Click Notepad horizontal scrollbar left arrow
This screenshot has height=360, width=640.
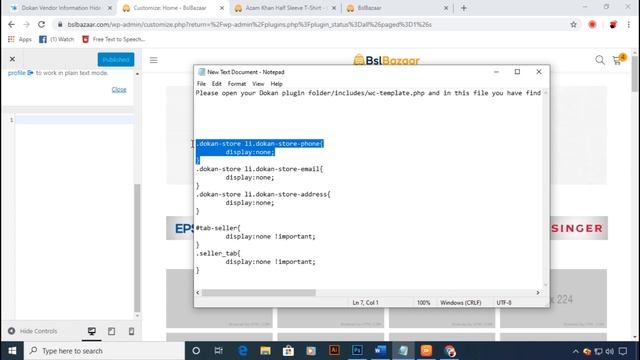point(198,293)
